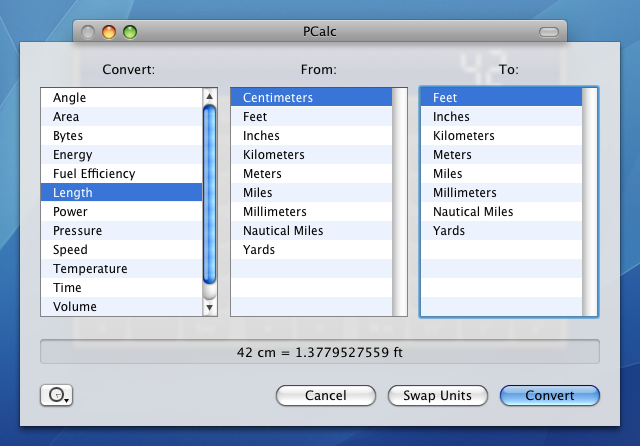Select Miles in To list
The width and height of the screenshot is (640, 446).
tap(501, 173)
